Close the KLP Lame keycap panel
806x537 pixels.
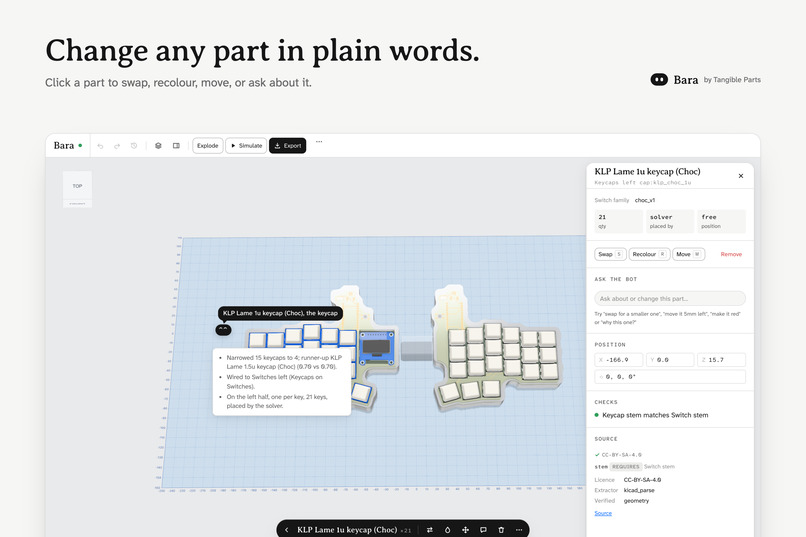pyautogui.click(x=741, y=176)
